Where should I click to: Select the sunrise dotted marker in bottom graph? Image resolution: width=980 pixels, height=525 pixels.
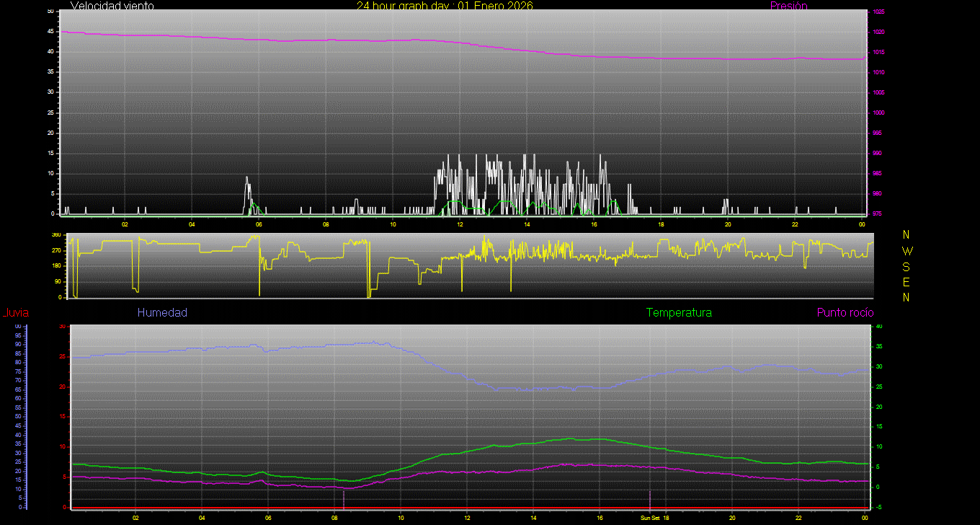(x=344, y=499)
